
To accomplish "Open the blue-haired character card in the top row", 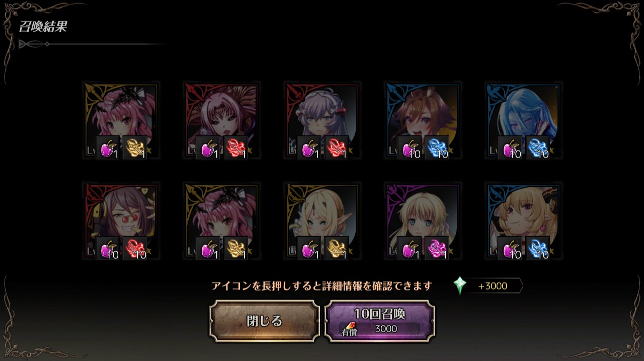I will pos(523,121).
